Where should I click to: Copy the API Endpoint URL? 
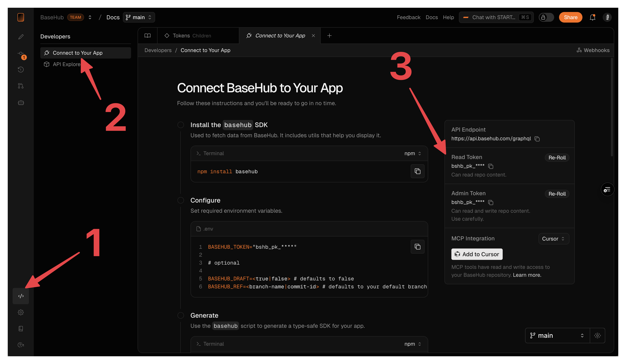point(537,139)
